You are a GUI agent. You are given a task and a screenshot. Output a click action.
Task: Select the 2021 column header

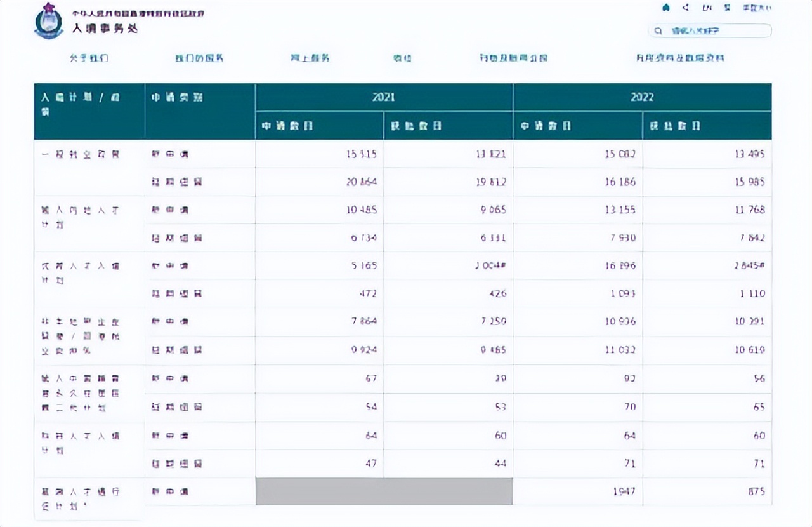tap(384, 97)
